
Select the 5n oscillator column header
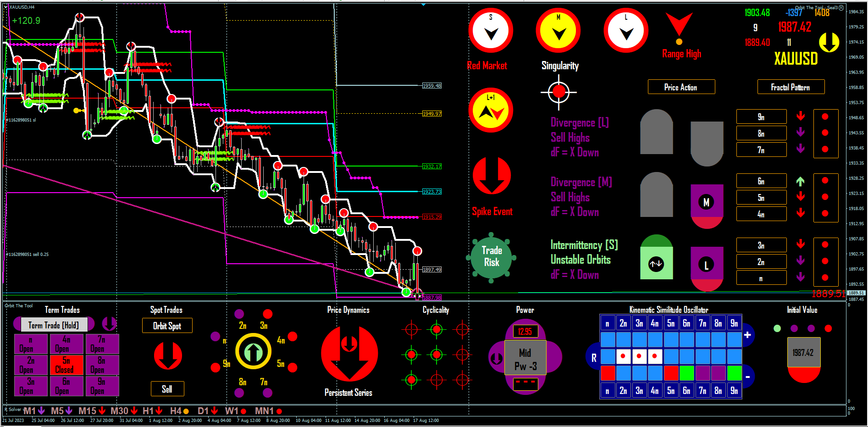coord(671,323)
